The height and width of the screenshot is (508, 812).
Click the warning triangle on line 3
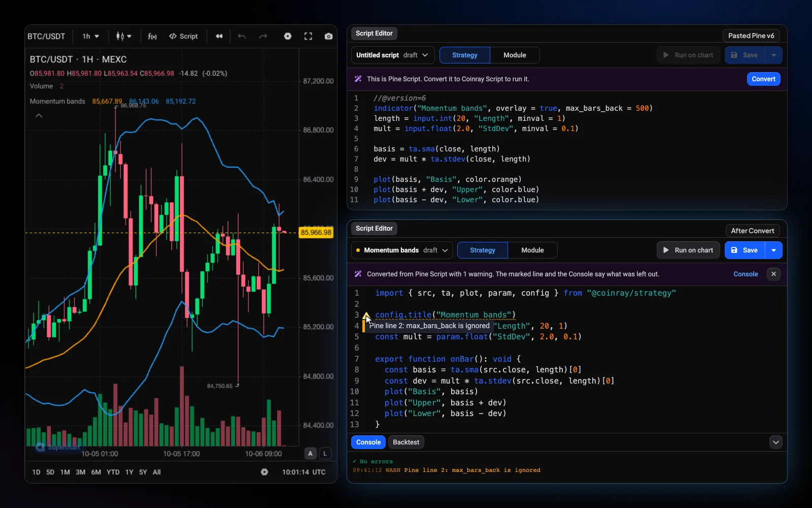(x=366, y=315)
